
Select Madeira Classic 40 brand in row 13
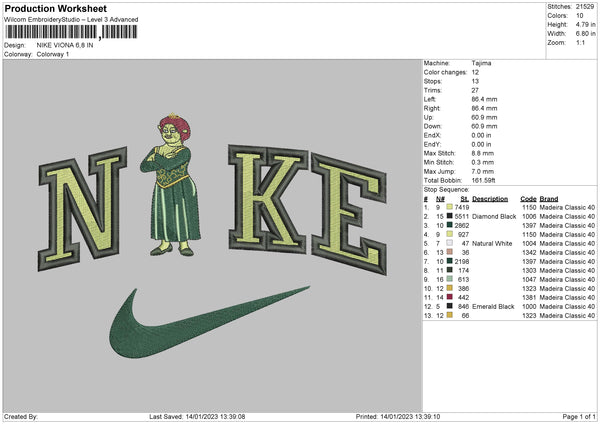pos(567,315)
